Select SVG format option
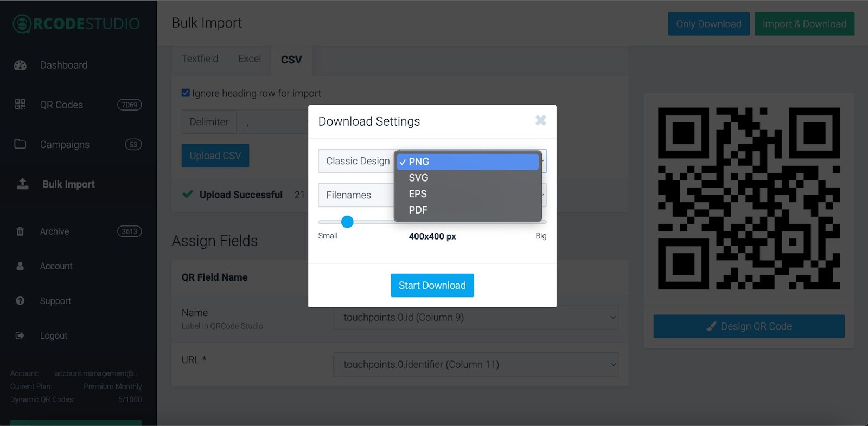 pos(468,178)
